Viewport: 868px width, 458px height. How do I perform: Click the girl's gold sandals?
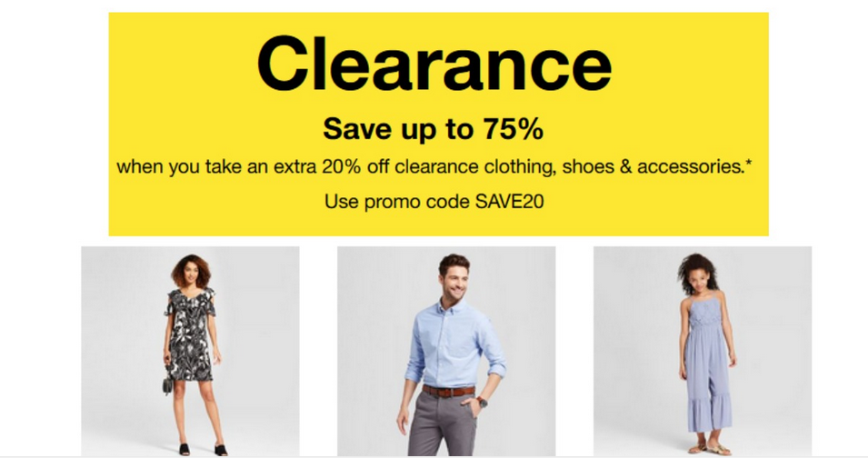click(x=704, y=449)
